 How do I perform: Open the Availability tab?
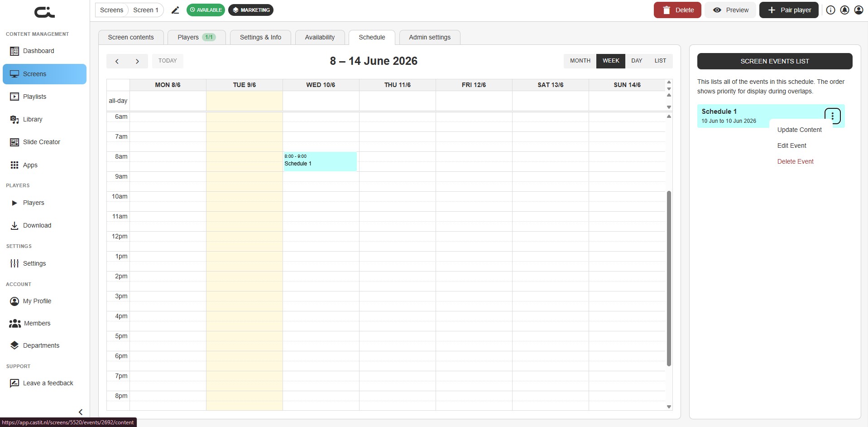click(x=320, y=37)
